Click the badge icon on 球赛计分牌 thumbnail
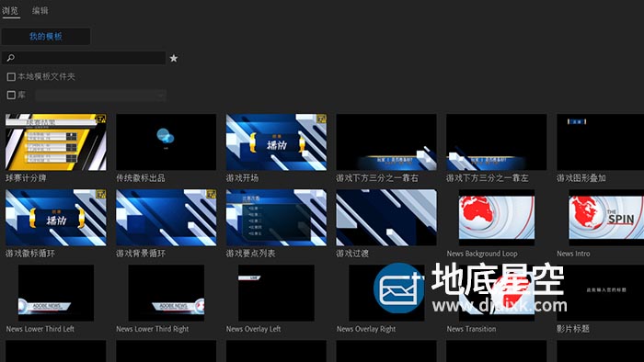 point(100,119)
